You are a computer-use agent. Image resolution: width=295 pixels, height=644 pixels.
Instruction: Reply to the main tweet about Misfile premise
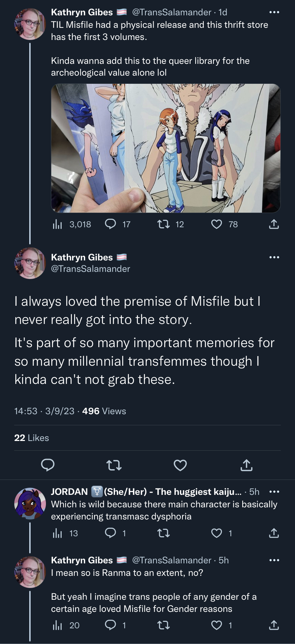[48, 465]
